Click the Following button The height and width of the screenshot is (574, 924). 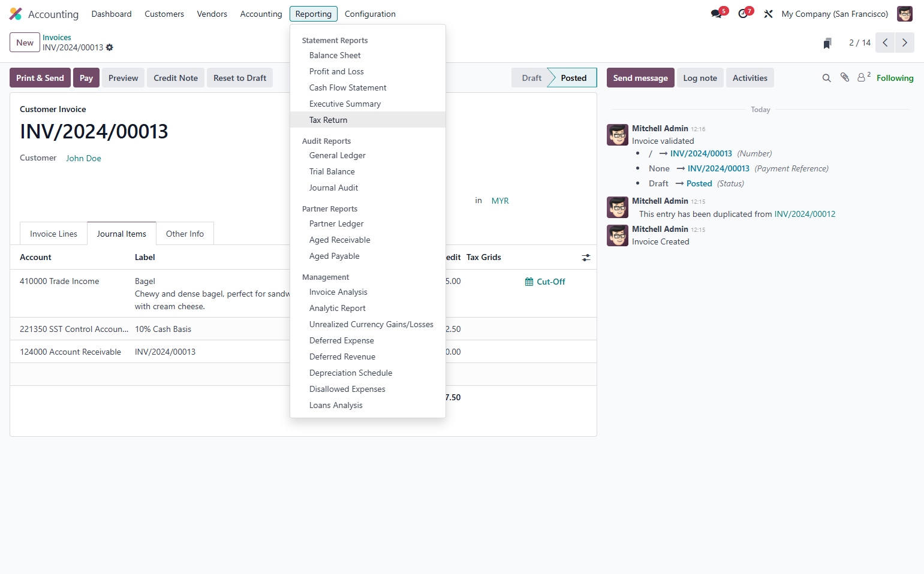pos(895,78)
